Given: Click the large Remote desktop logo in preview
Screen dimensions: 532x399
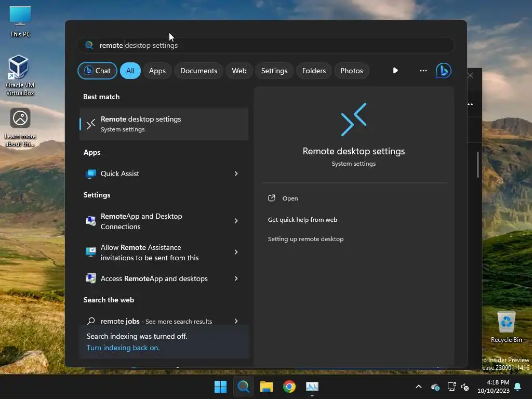Looking at the screenshot, I should coord(353,119).
